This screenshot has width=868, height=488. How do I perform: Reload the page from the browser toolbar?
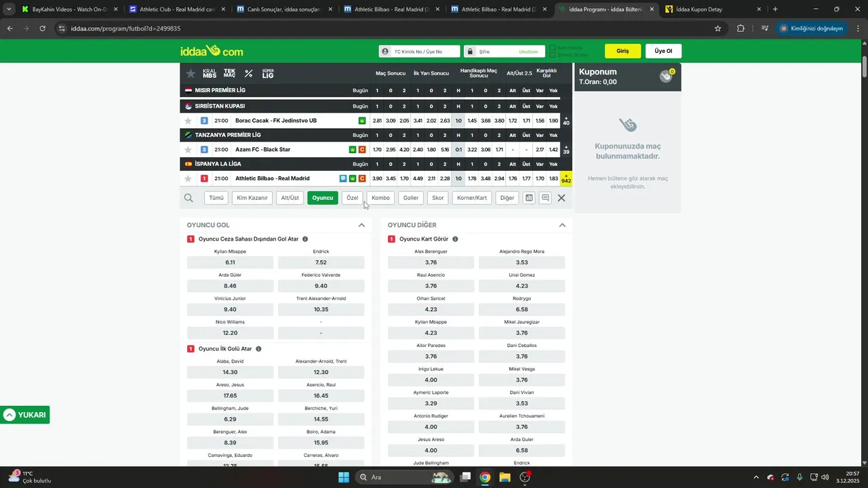(x=42, y=28)
